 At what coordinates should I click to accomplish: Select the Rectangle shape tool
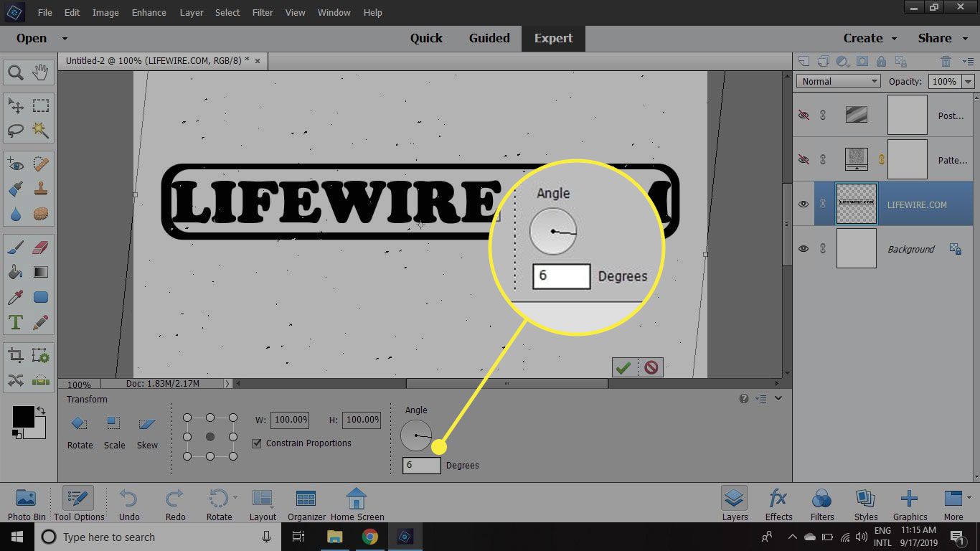41,297
